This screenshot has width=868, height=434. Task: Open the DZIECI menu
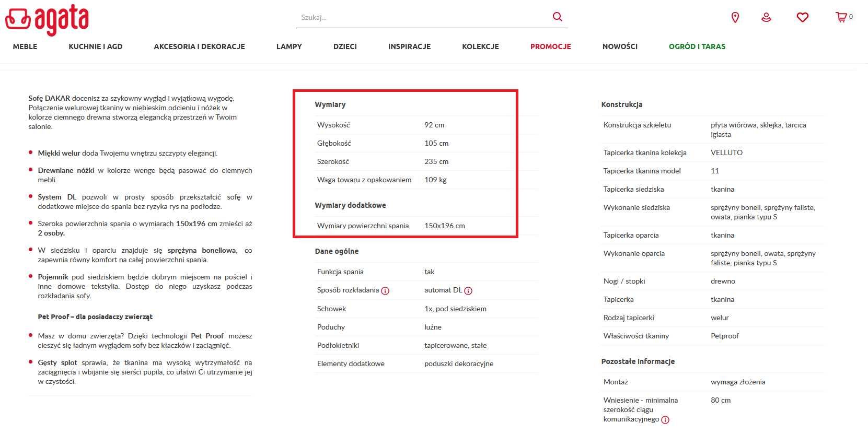pyautogui.click(x=345, y=46)
